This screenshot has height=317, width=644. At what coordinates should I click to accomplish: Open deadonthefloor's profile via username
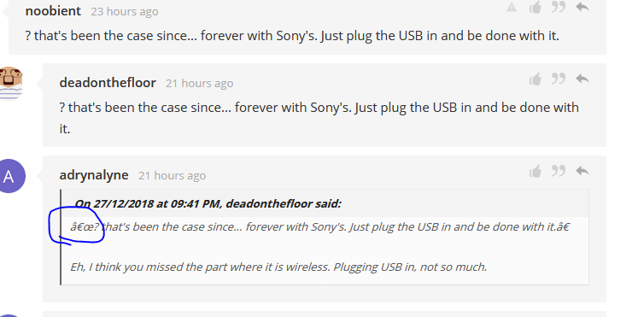point(108,83)
